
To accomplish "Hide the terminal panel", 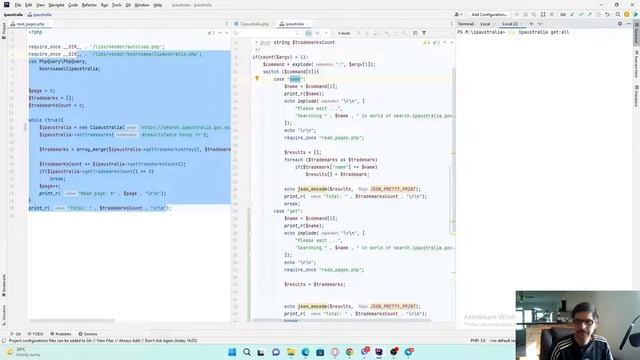I will click(628, 24).
